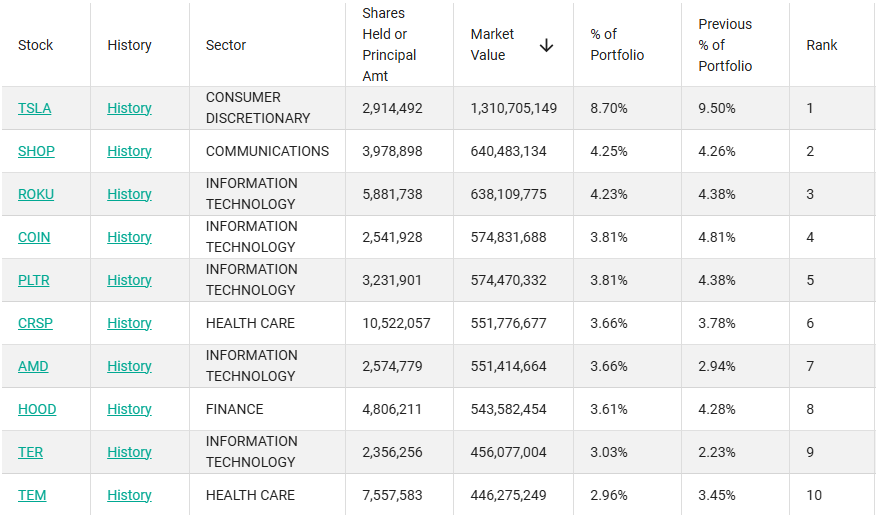Open the TSLA stock link
The width and height of the screenshot is (876, 515).
[34, 108]
